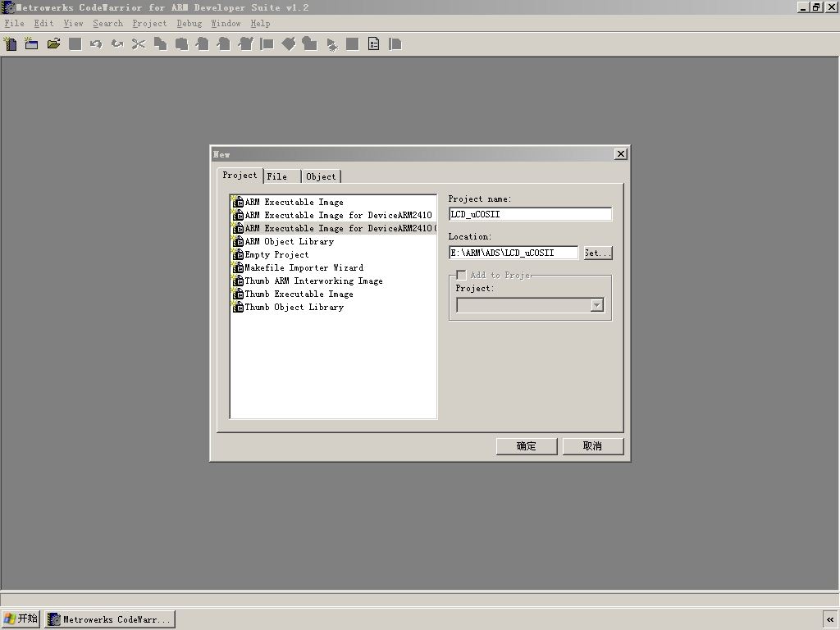The image size is (840, 630).
Task: Switch to the Object tab
Action: (x=321, y=176)
